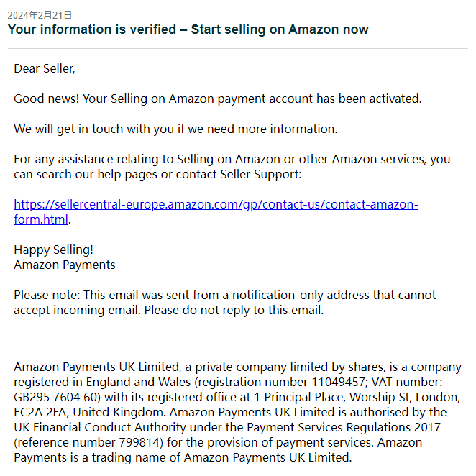Viewport: 476px width, 476px height.
Task: Click the 'Happy Selling!' line
Action: [x=53, y=250]
